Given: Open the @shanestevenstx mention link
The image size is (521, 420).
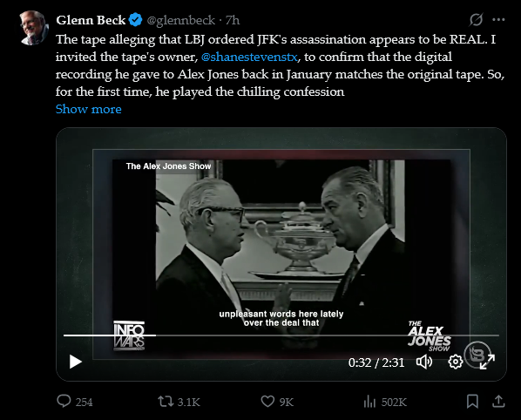Looking at the screenshot, I should point(249,57).
